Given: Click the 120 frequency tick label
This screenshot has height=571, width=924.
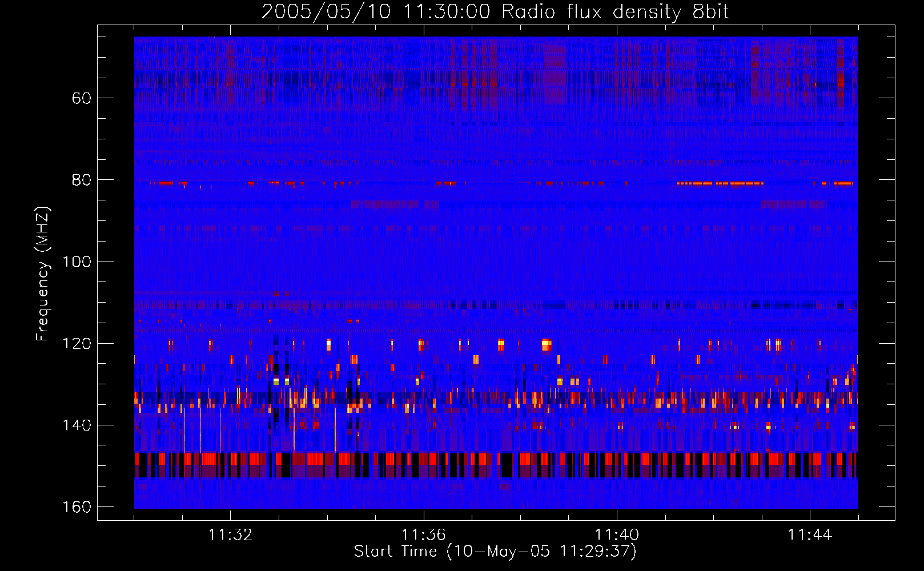Looking at the screenshot, I should [77, 343].
